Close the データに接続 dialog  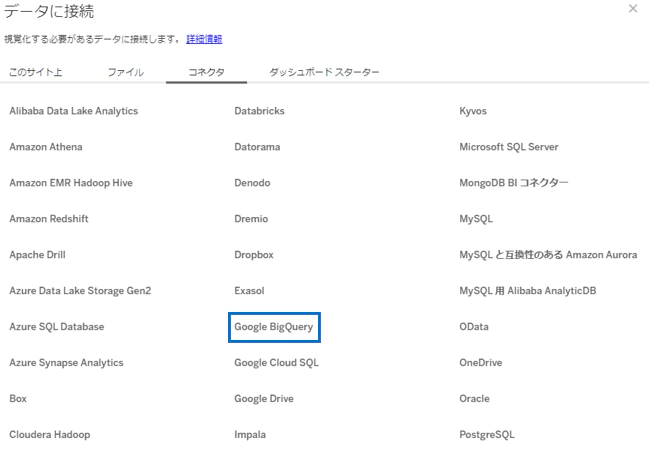632,9
